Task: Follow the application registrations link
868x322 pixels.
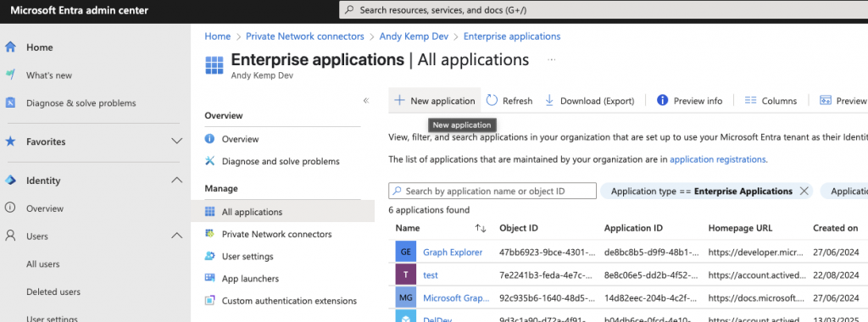Action: [718, 159]
